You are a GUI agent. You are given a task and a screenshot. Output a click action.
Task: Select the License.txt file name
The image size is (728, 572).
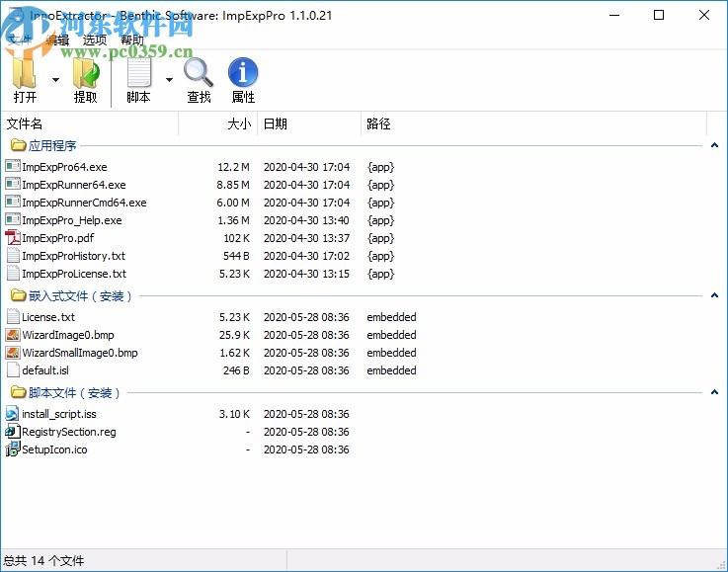[48, 317]
